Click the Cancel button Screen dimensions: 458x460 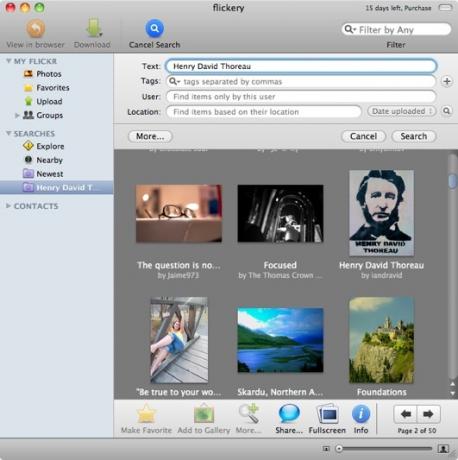(363, 136)
